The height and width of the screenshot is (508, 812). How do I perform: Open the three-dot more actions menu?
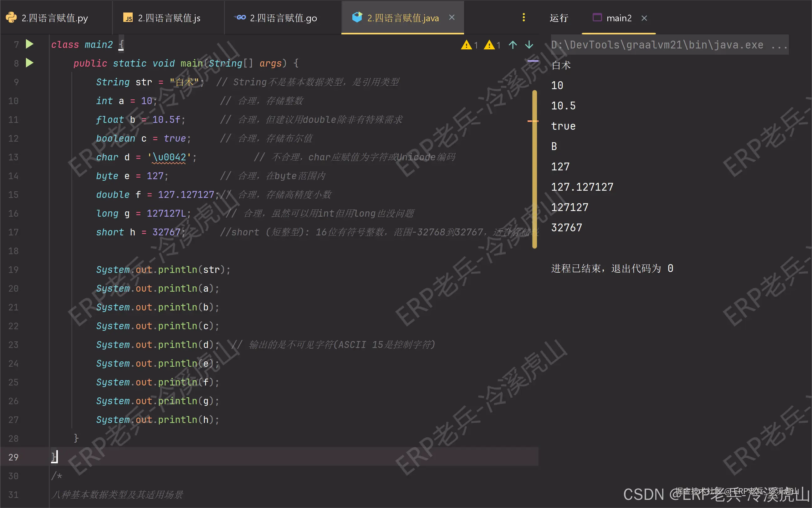tap(523, 17)
